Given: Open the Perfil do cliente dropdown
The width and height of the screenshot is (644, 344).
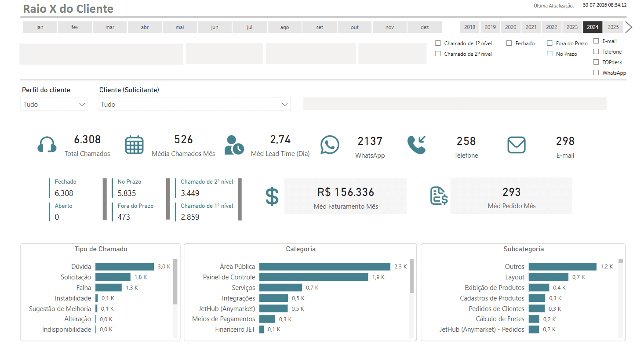Looking at the screenshot, I should click(x=54, y=104).
